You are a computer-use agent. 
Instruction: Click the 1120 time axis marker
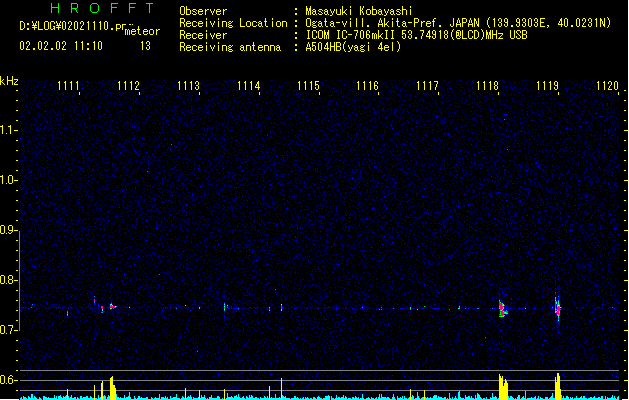(607, 86)
